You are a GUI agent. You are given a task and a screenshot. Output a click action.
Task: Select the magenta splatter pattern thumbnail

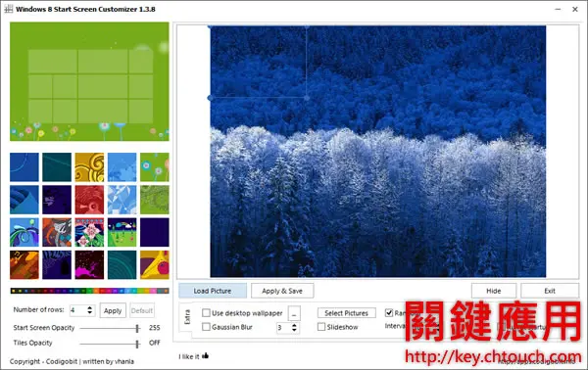89,264
